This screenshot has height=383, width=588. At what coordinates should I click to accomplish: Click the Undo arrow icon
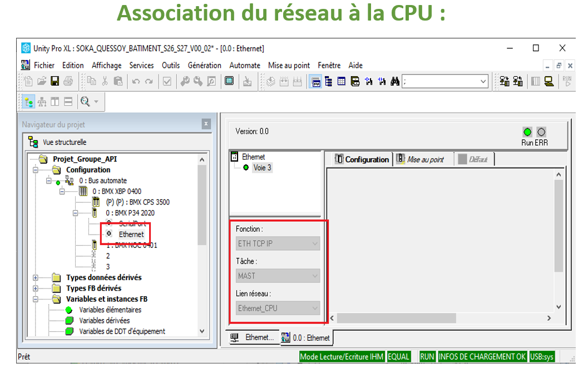pos(135,81)
